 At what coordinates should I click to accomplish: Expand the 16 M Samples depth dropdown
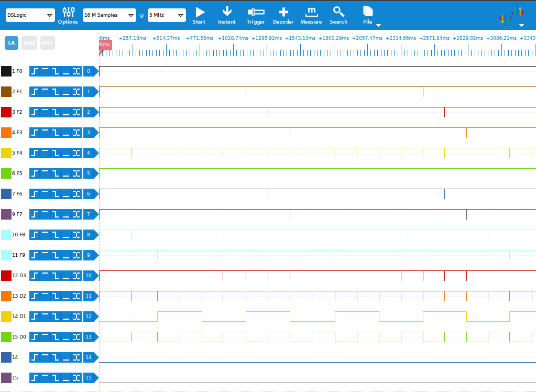coord(109,16)
